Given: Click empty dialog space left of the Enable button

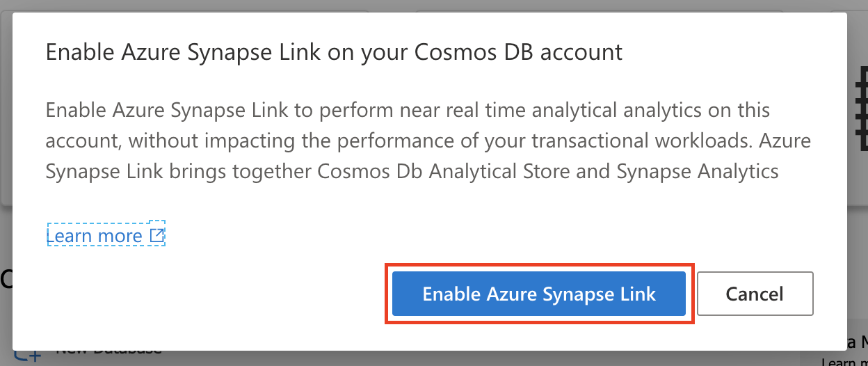Looking at the screenshot, I should coord(209,294).
